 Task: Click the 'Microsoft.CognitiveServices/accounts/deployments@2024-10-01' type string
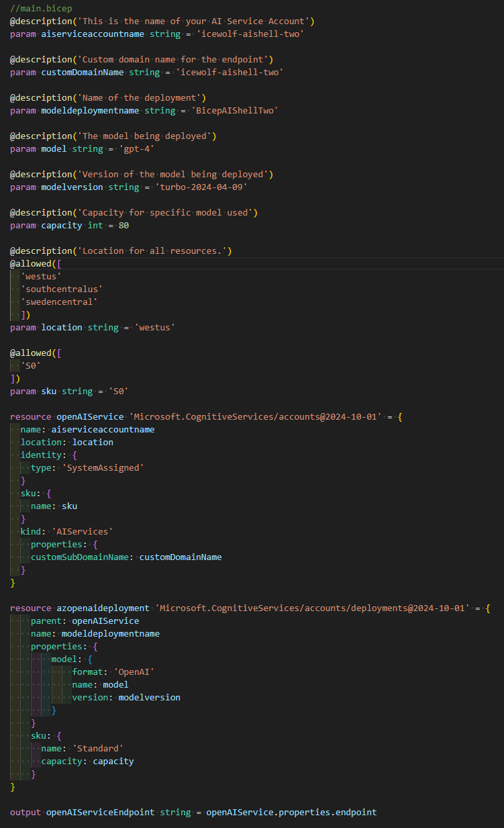(x=312, y=608)
